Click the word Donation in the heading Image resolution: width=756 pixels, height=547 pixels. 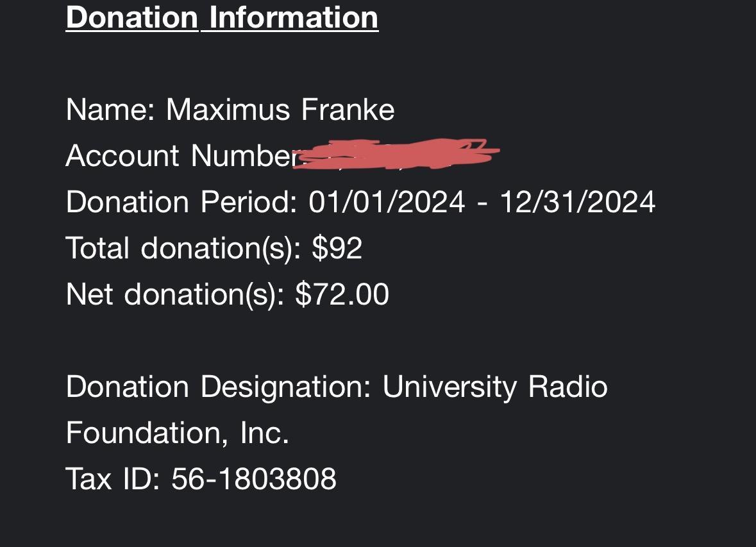point(132,17)
